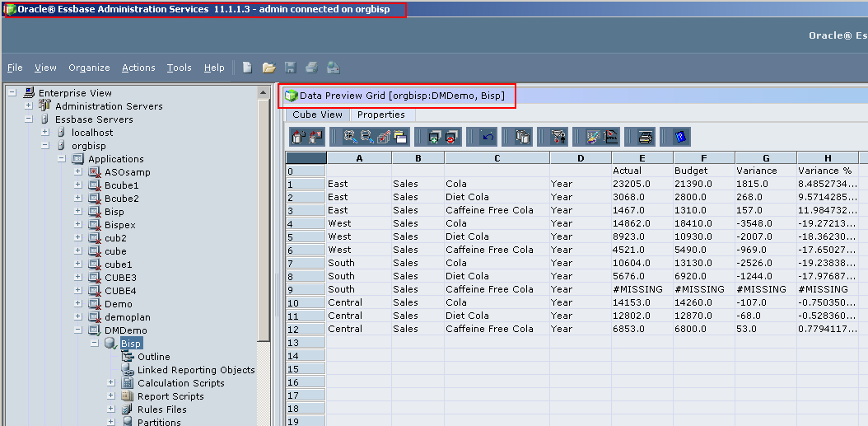Click the blue help book icon
The image size is (868, 426).
point(680,137)
